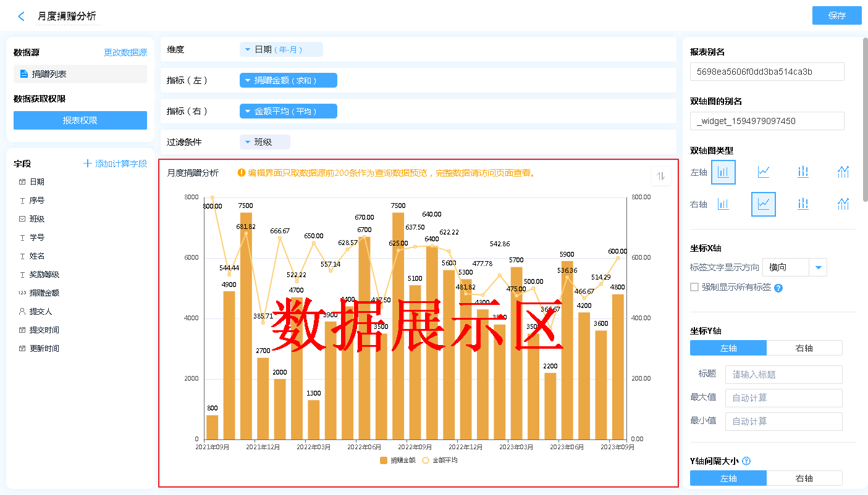
Task: Toggle 捐赠金额 legend series visibility
Action: [397, 460]
